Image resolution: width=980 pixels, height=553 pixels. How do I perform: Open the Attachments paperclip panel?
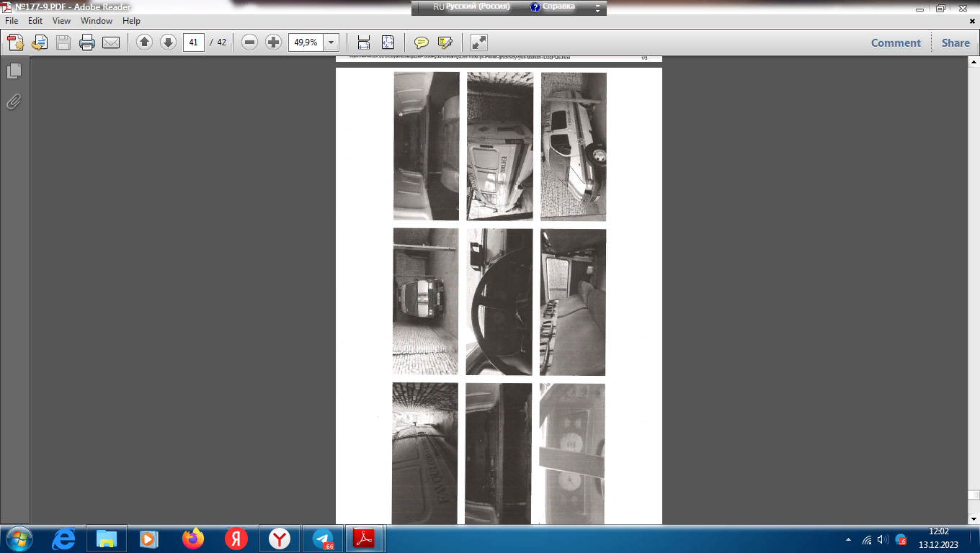(14, 102)
